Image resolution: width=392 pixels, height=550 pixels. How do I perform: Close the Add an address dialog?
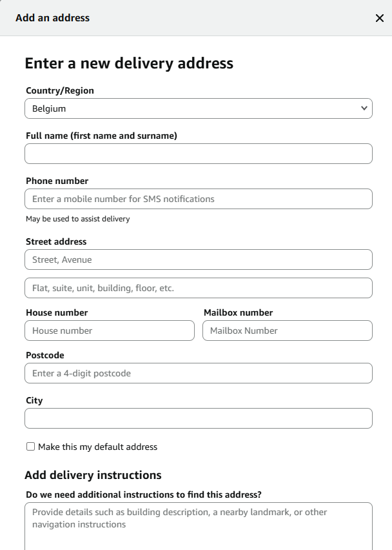point(379,18)
